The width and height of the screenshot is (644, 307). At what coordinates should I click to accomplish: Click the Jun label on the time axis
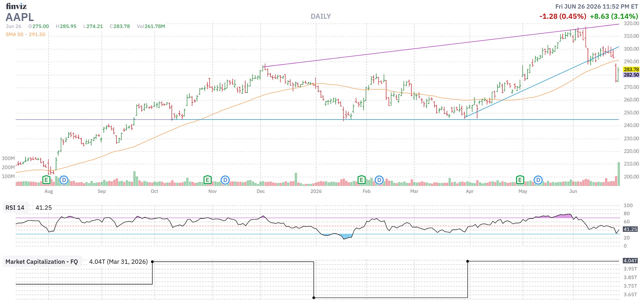573,191
